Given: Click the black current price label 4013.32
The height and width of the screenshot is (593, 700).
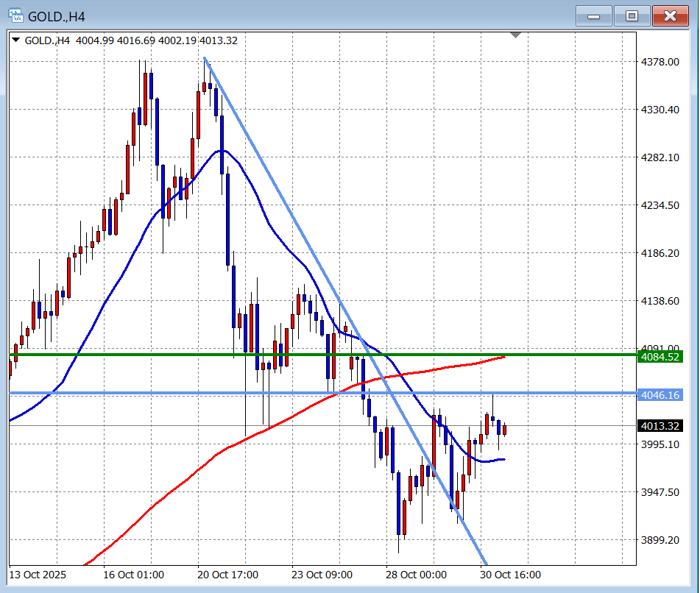Looking at the screenshot, I should coord(660,426).
